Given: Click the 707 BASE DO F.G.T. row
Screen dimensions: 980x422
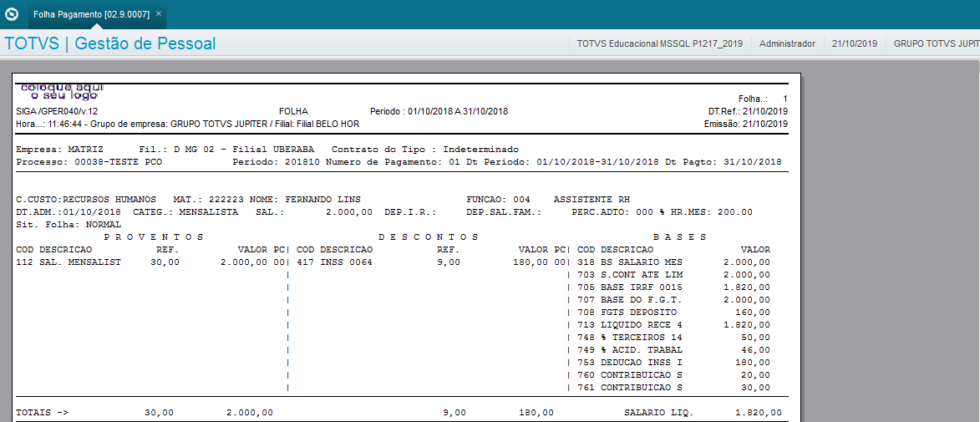Looking at the screenshot, I should coord(673,300).
